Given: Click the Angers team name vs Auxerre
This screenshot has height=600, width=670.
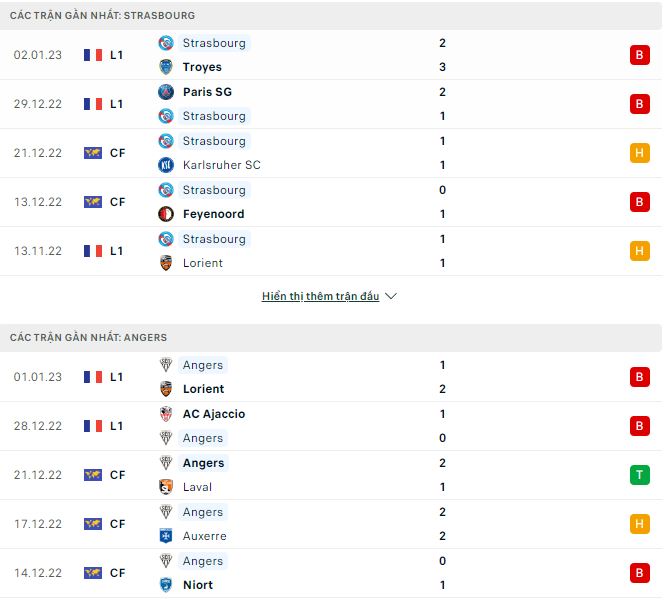Looking at the screenshot, I should tap(203, 512).
